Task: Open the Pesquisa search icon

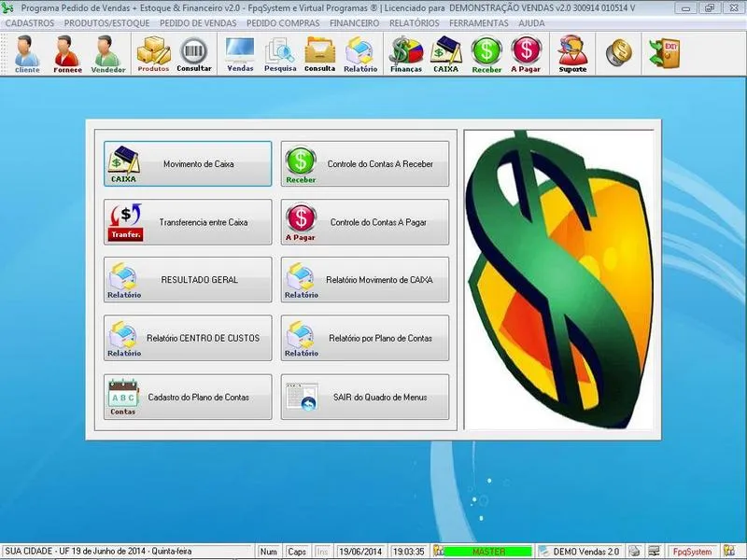Action: 280,54
